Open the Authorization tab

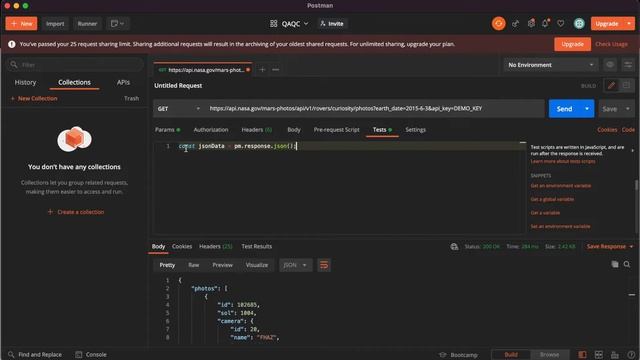coord(211,130)
